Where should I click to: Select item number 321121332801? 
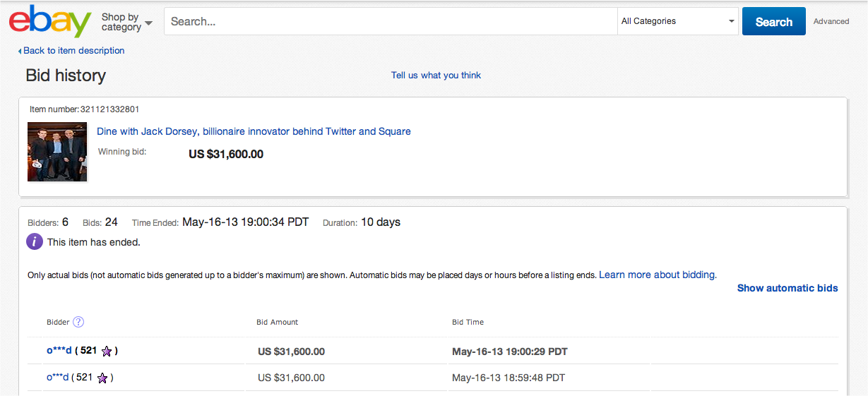point(109,109)
